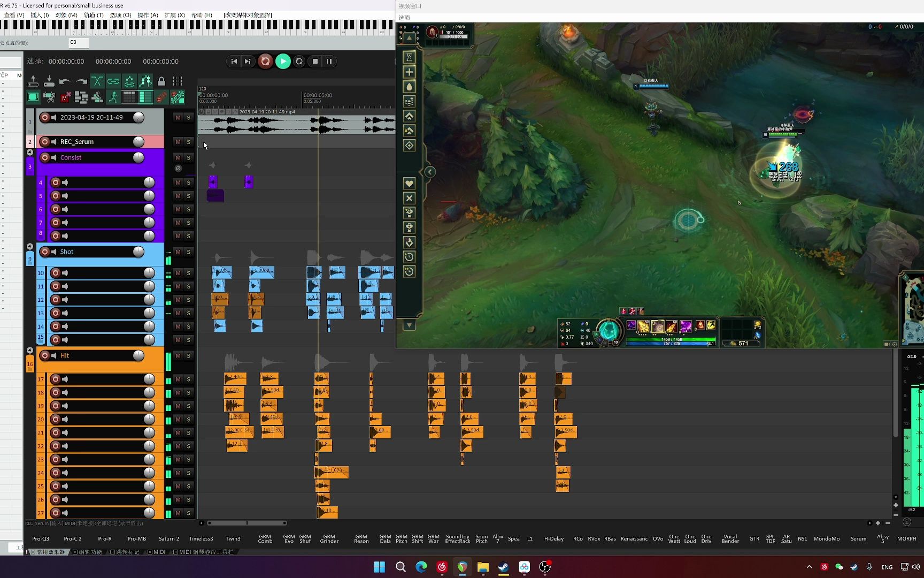Toggle the item grouping chain icon
Viewport: 924px width, 578px height.
[113, 81]
